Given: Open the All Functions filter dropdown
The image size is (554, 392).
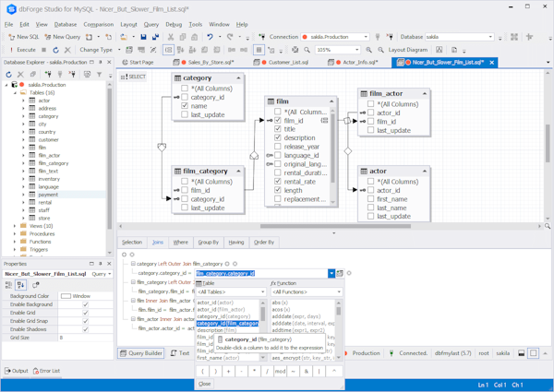Looking at the screenshot, I should tap(306, 292).
